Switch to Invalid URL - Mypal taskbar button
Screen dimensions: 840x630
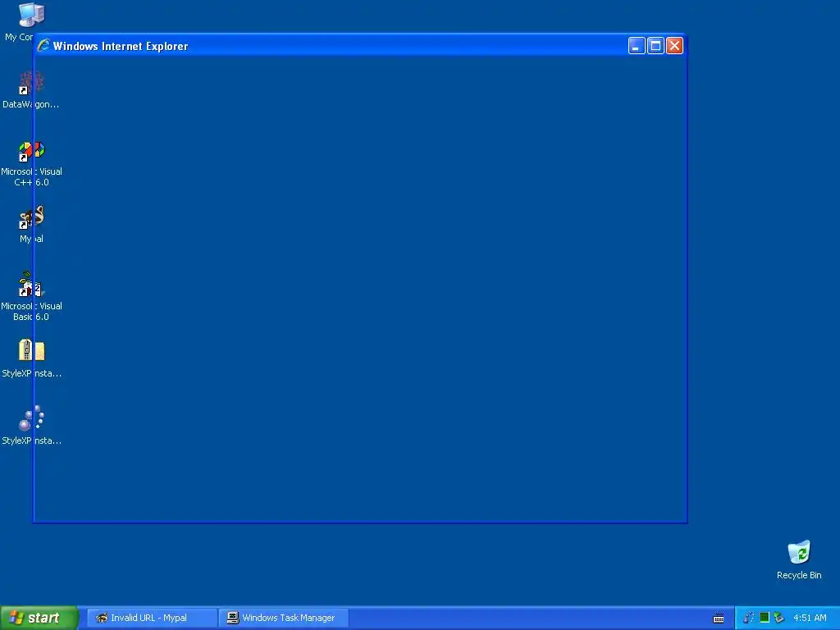[152, 618]
